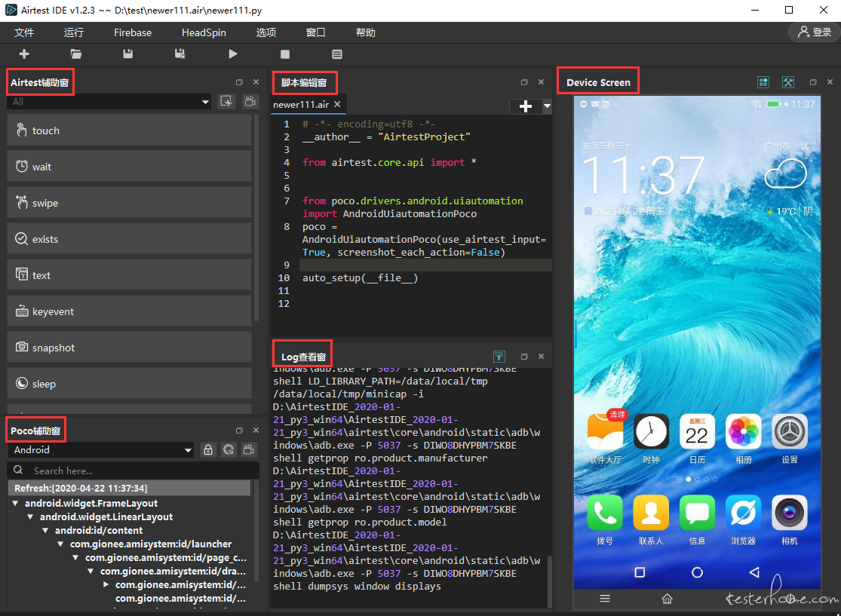Viewport: 841px width, 616px height.
Task: Select the text helper action
Action: point(129,275)
